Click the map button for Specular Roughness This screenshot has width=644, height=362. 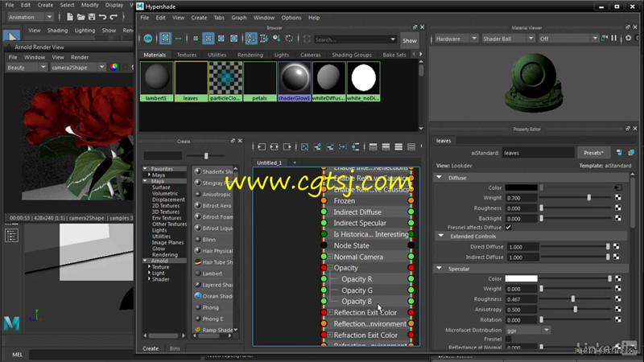618,298
